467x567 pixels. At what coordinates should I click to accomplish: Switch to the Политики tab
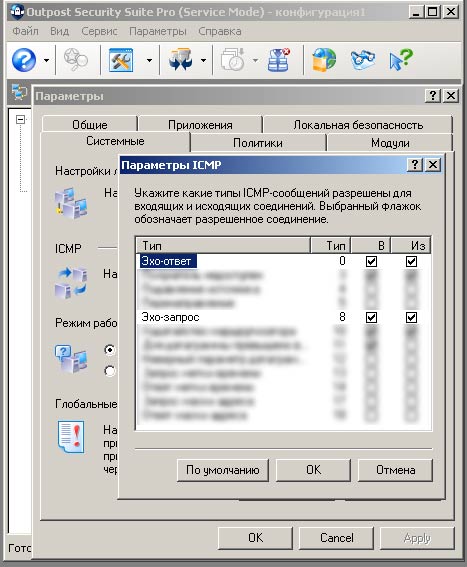tap(258, 143)
